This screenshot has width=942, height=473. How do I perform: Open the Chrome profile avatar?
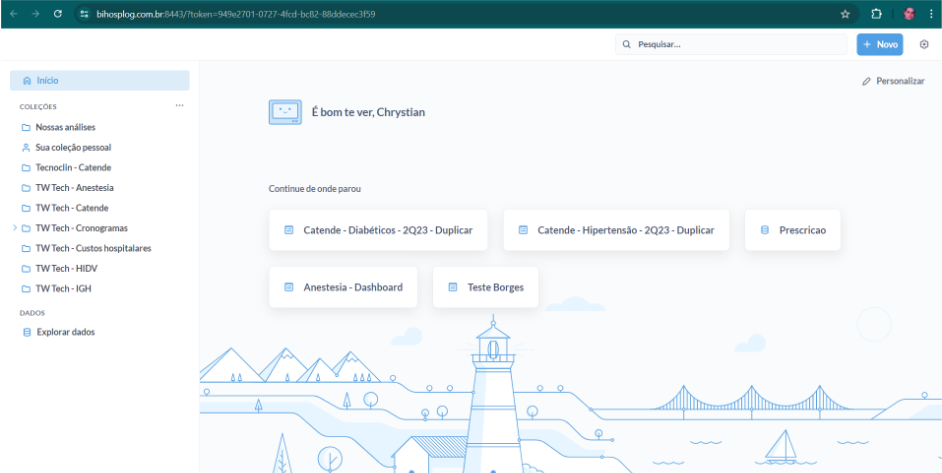tap(909, 14)
